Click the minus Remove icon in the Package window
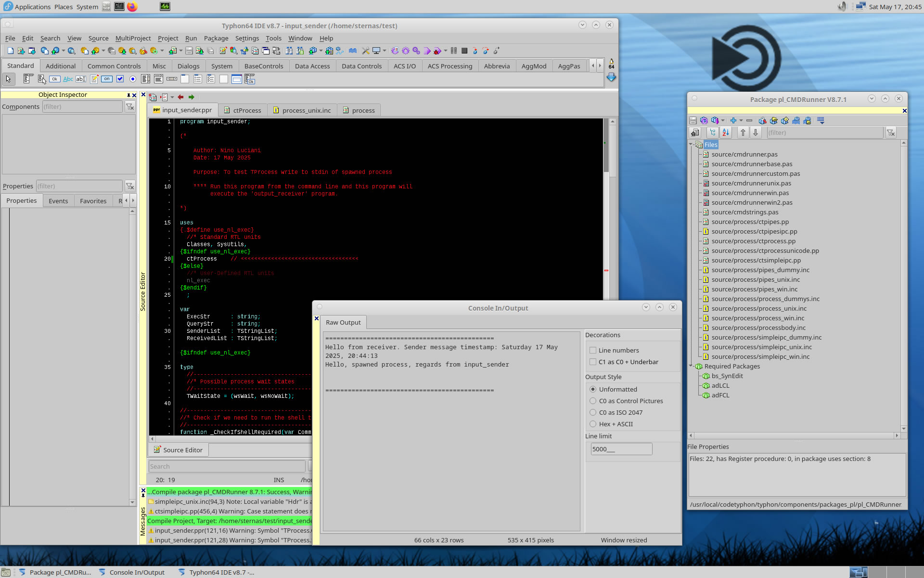The image size is (924, 578). point(749,120)
